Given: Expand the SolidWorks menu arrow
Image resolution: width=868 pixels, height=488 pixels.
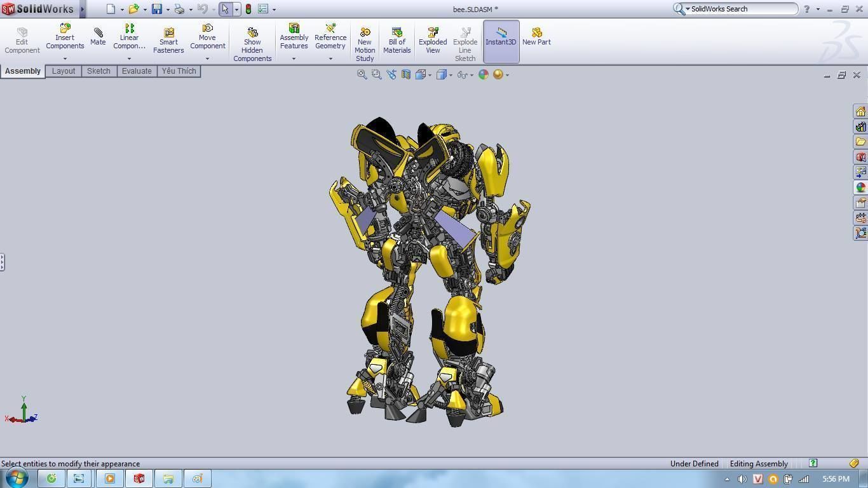Looking at the screenshot, I should pyautogui.click(x=83, y=9).
